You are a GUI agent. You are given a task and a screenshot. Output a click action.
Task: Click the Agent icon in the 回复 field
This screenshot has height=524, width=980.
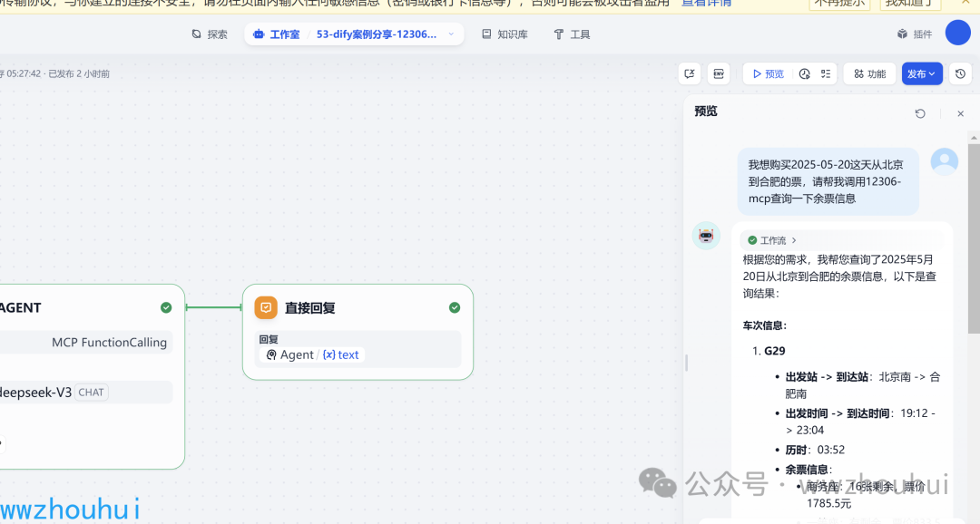pos(271,354)
